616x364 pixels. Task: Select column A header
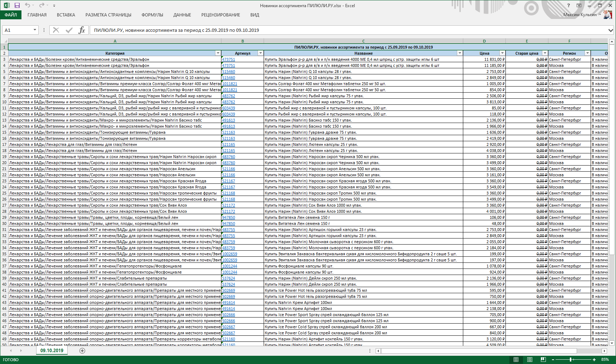[115, 41]
